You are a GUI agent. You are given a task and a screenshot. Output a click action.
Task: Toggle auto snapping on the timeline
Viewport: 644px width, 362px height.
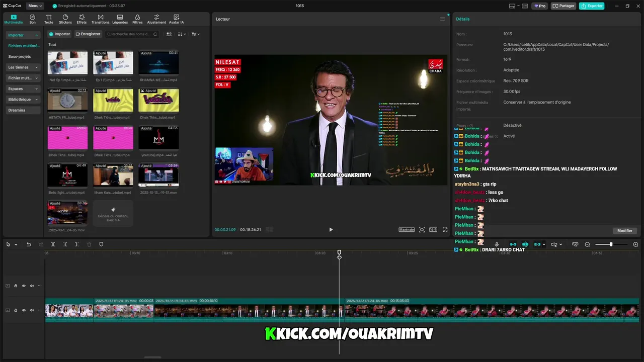pos(525,244)
